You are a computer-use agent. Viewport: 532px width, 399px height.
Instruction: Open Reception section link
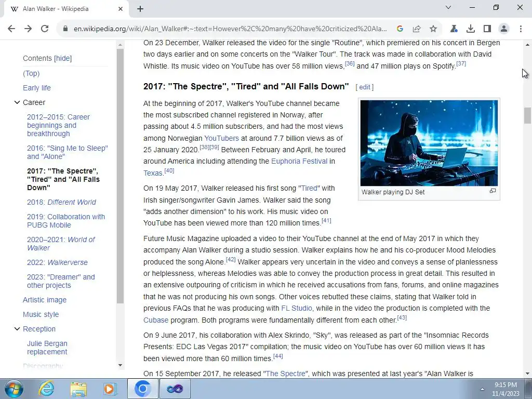coord(39,329)
